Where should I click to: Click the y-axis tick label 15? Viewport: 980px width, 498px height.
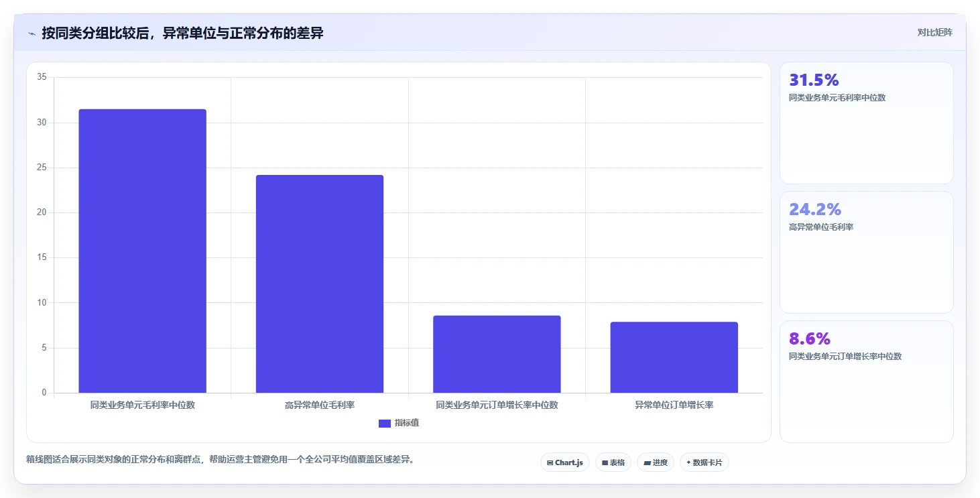[42, 257]
